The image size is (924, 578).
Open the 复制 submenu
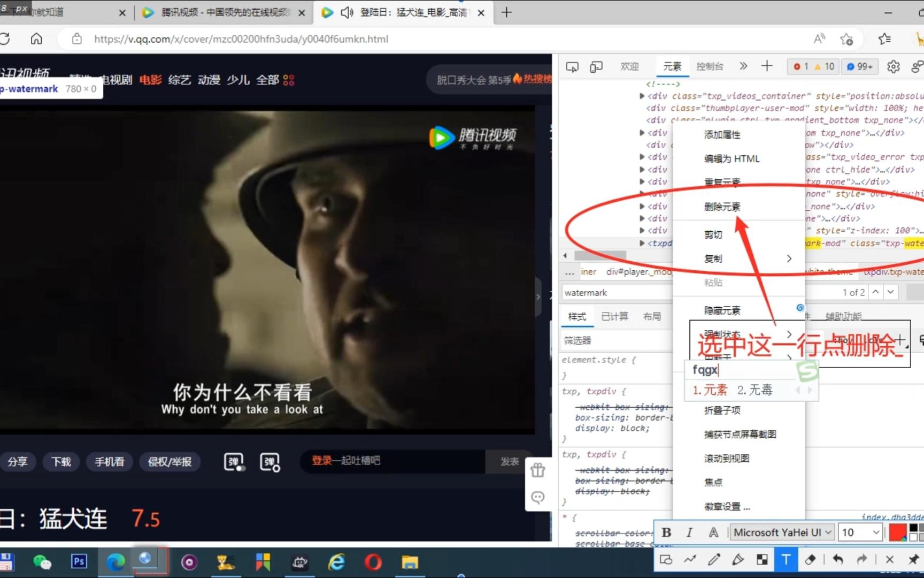coord(738,258)
